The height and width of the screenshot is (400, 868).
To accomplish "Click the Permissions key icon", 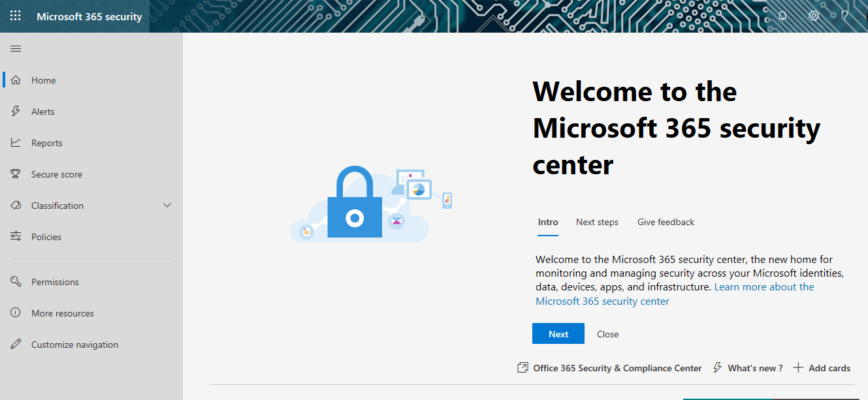I will [16, 282].
